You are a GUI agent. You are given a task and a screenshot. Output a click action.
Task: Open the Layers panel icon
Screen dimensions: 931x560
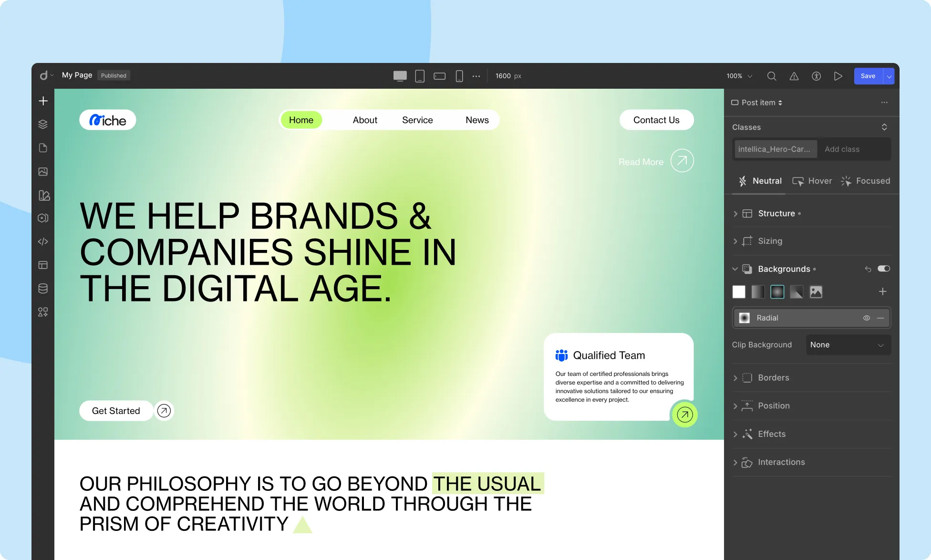click(x=43, y=124)
